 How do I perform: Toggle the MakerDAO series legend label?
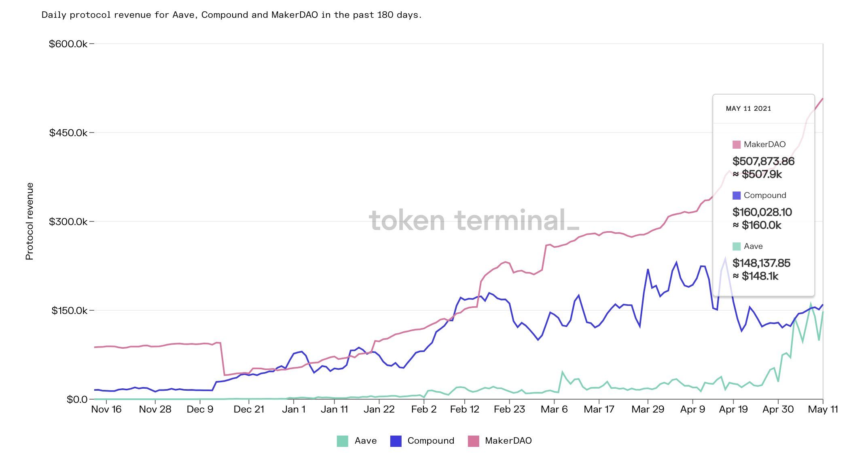click(x=508, y=441)
